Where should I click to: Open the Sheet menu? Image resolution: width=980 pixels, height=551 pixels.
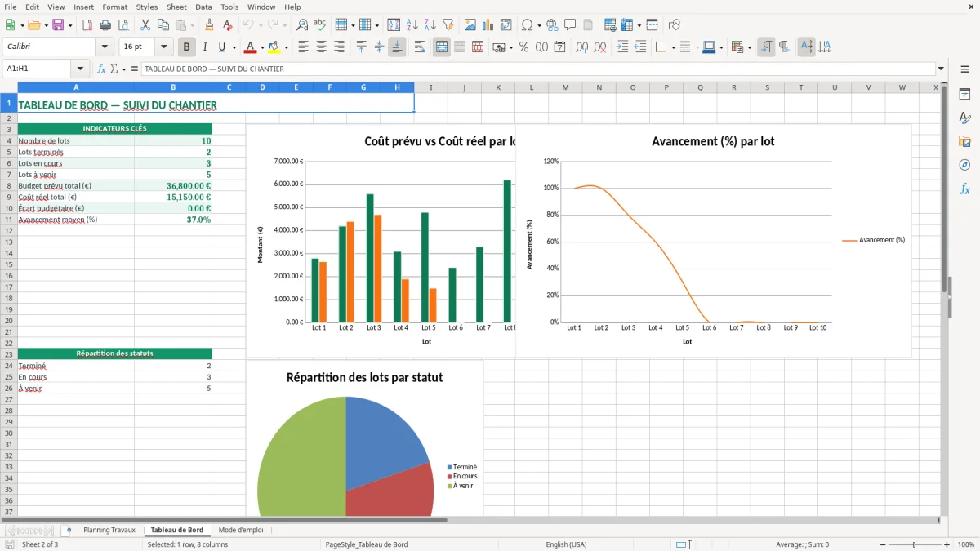[x=176, y=7]
